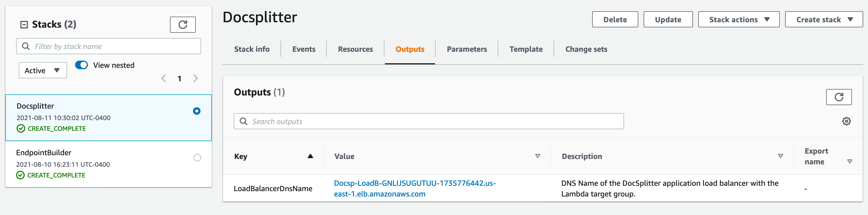Click the Description column header label
The image size is (868, 215).
tap(582, 156)
